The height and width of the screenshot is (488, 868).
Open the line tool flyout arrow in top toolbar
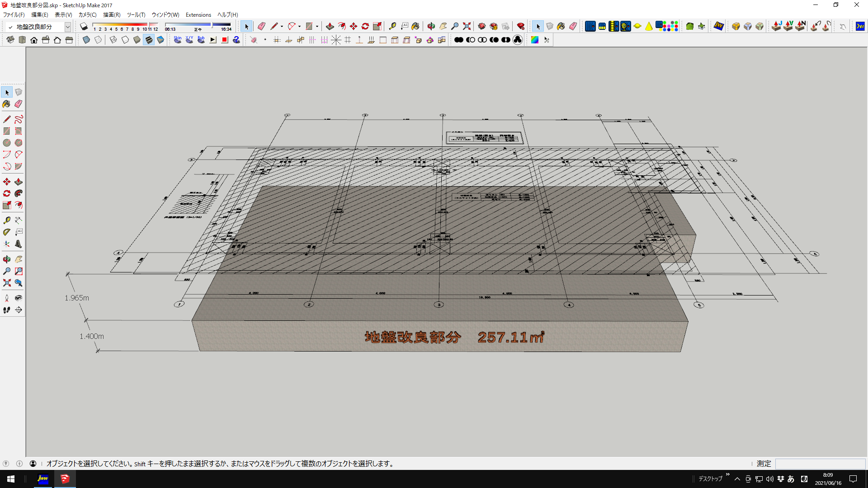pos(282,27)
